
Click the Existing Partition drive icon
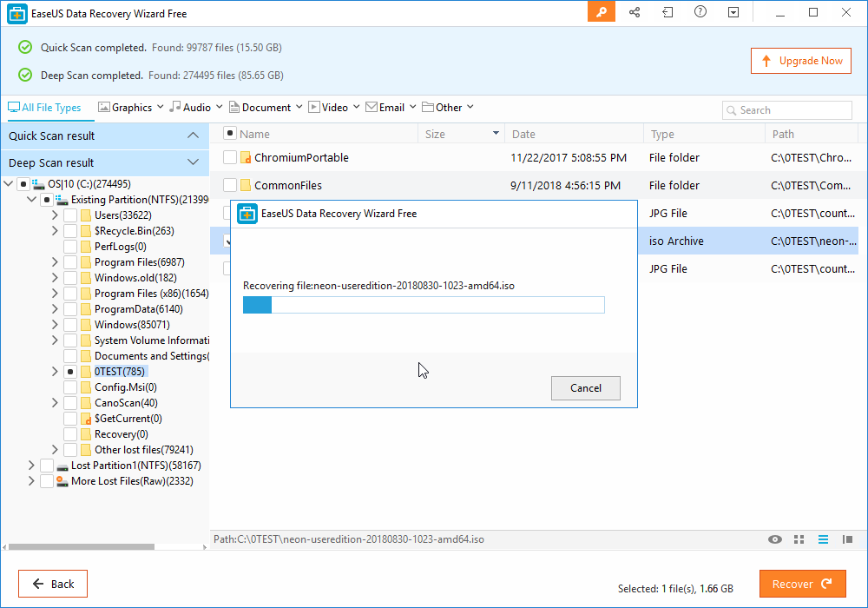[62, 200]
